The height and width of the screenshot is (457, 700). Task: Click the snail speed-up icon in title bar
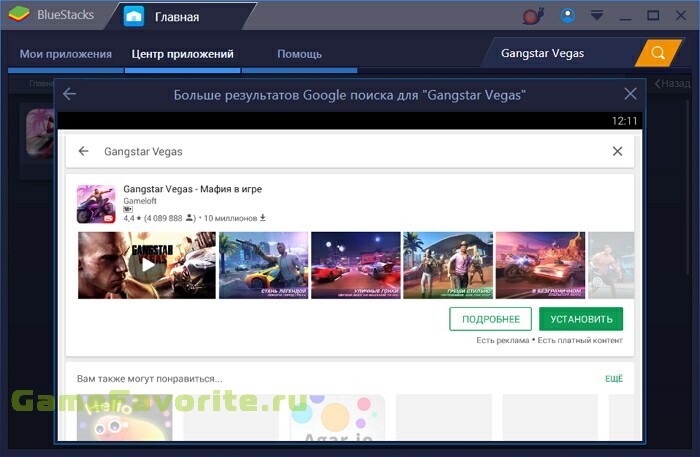(533, 16)
